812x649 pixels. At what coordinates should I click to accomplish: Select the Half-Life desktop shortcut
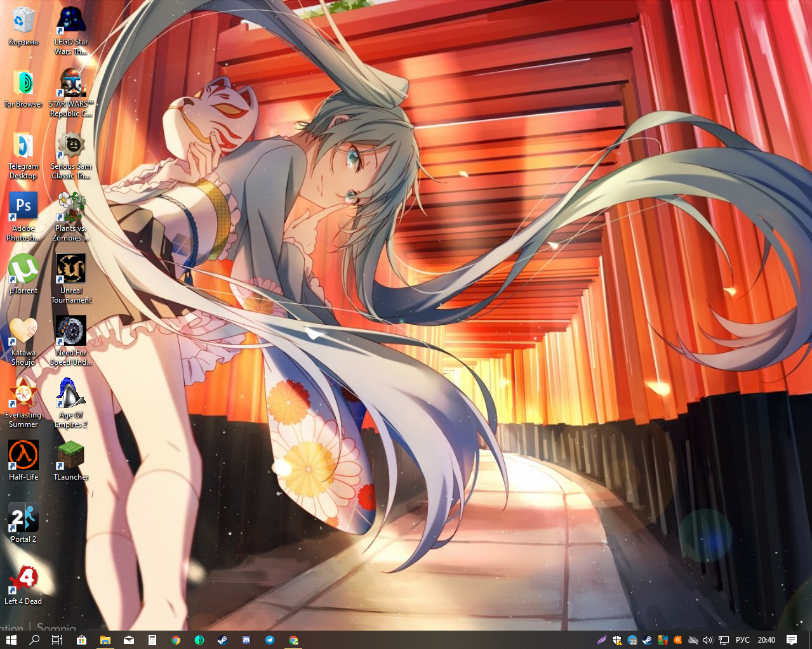tap(23, 461)
